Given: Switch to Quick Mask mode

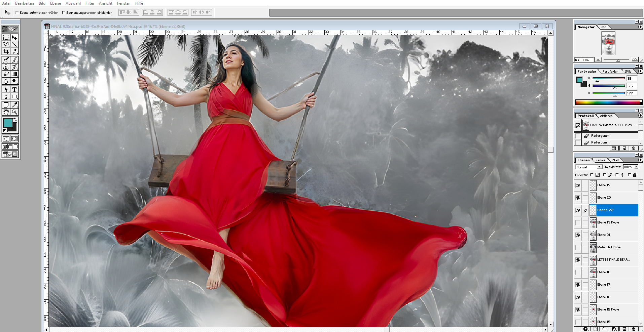Looking at the screenshot, I should coord(14,139).
